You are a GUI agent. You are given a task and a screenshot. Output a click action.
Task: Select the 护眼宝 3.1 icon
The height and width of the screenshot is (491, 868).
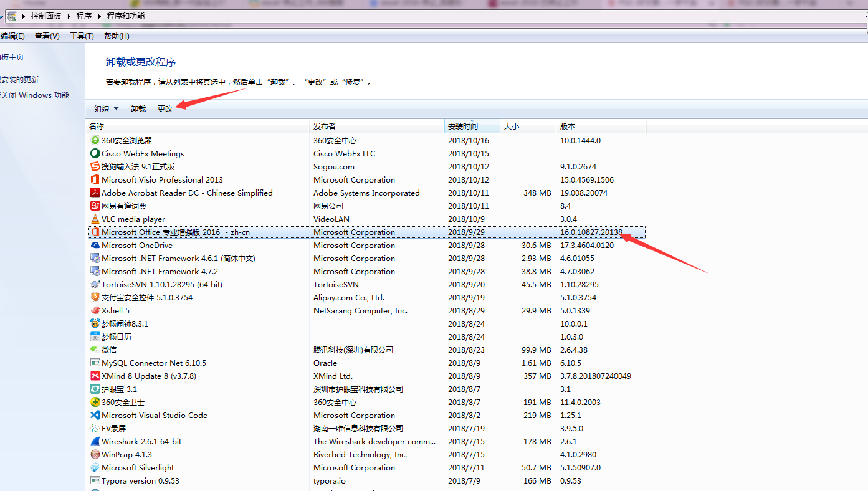pyautogui.click(x=95, y=389)
